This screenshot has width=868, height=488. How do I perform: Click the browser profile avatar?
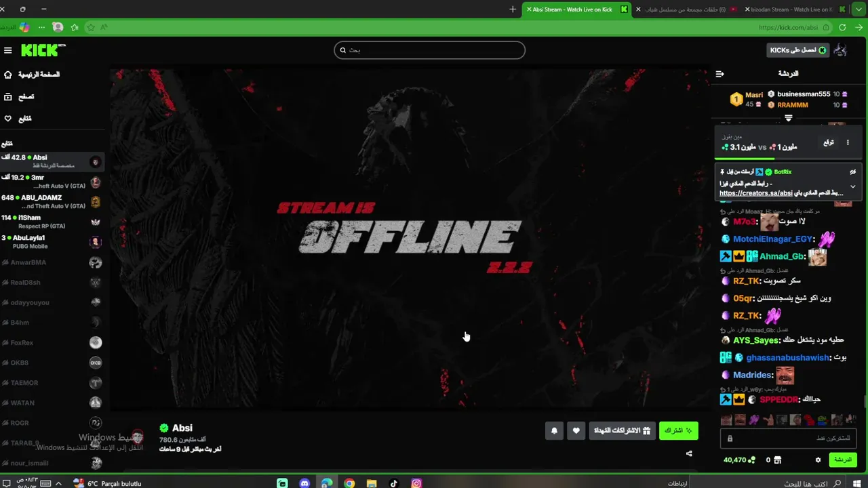click(x=58, y=28)
